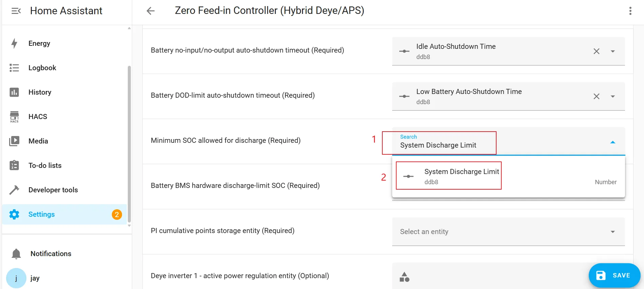Open Logbook in the sidebar

[x=42, y=68]
